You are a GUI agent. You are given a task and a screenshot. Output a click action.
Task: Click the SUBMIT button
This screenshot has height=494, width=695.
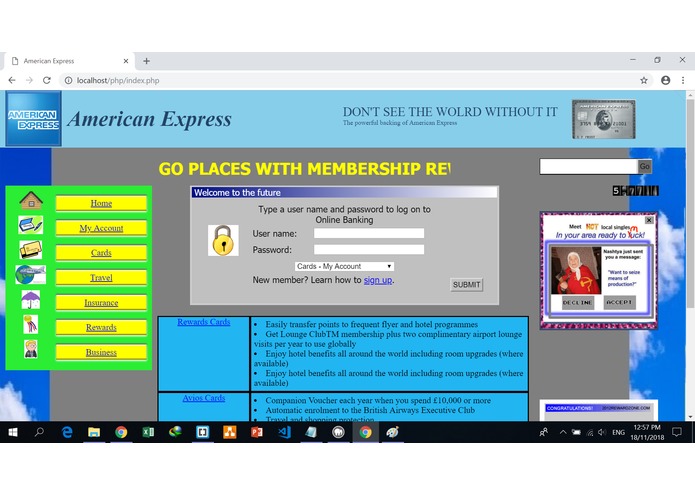(466, 284)
